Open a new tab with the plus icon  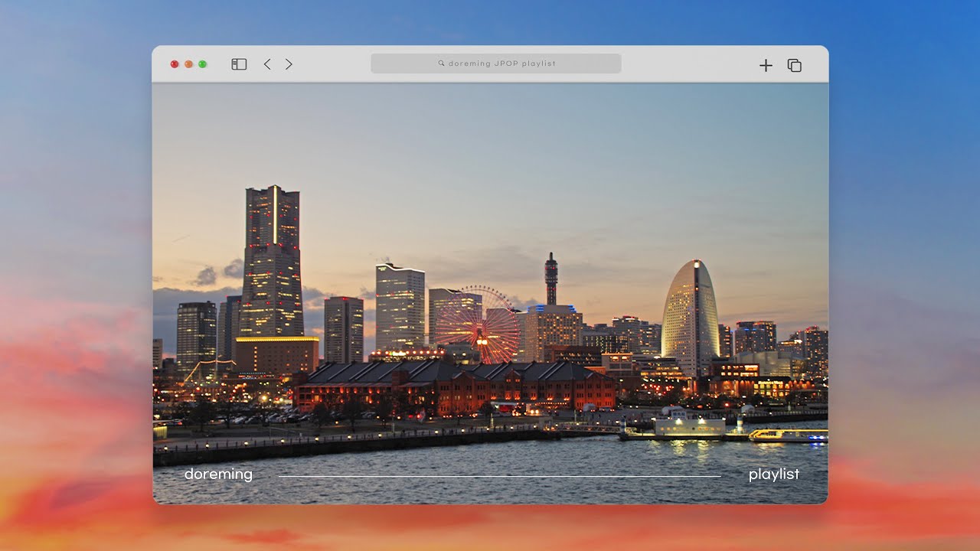point(766,65)
